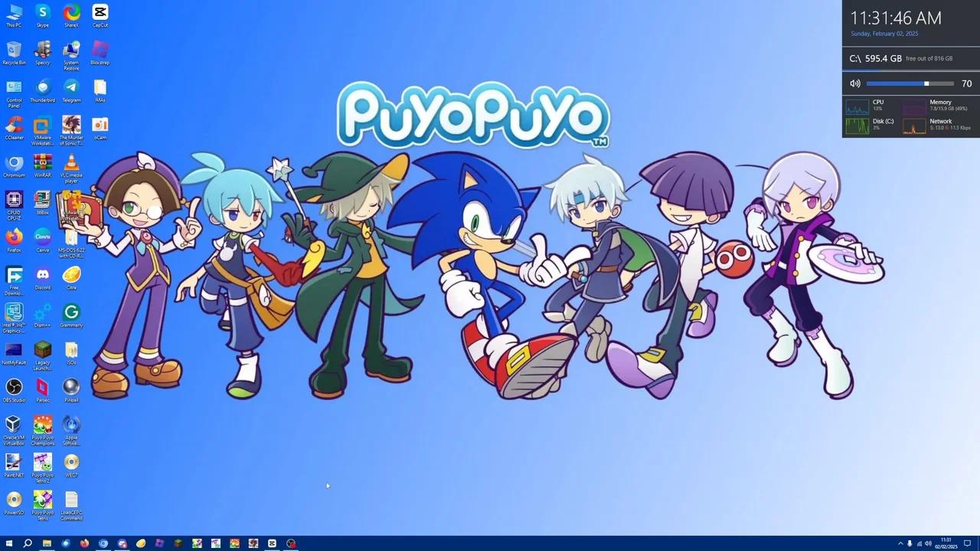Select the Paint.NET desktop shortcut

(x=14, y=462)
